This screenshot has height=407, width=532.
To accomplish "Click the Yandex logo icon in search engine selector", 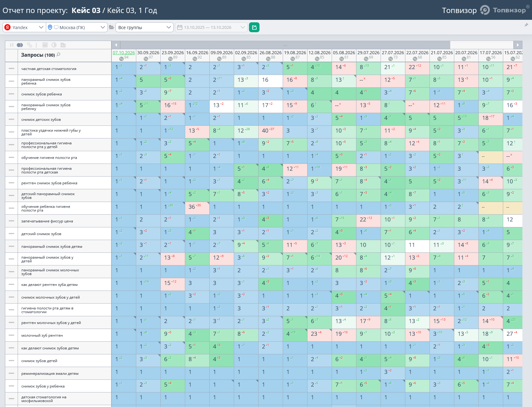I will click(8, 27).
